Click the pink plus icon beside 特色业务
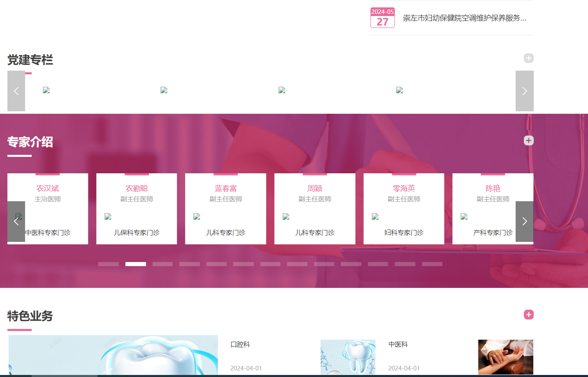This screenshot has height=377, width=588. click(x=528, y=315)
